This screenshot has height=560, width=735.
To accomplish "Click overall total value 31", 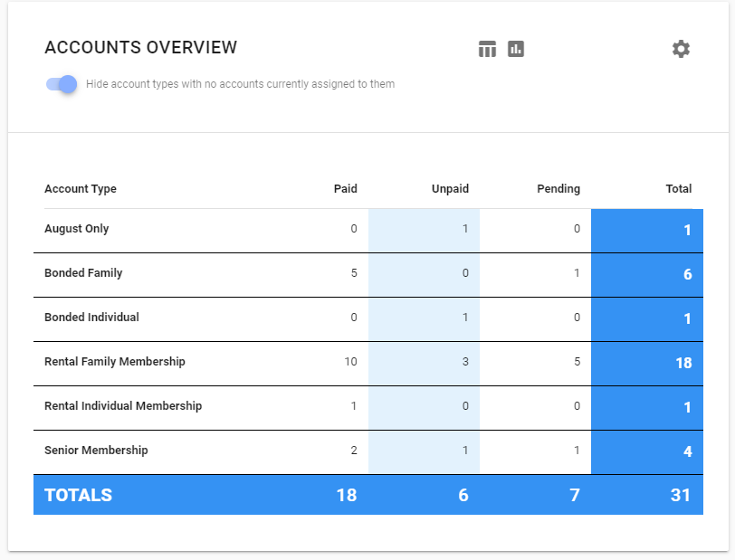I will click(681, 496).
